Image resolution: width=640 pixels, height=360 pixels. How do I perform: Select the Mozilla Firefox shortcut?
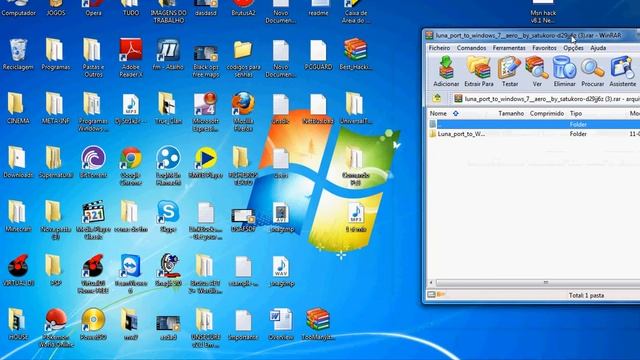(x=243, y=112)
